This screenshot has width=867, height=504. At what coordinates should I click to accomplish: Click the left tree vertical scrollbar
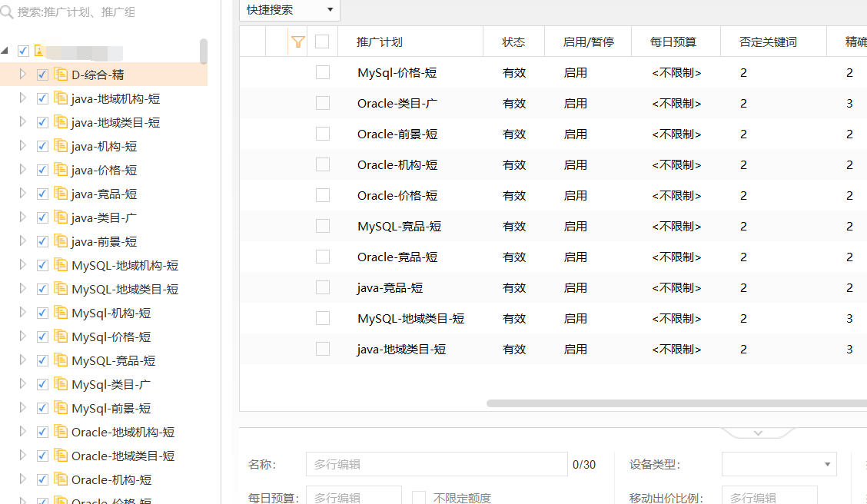(x=204, y=51)
